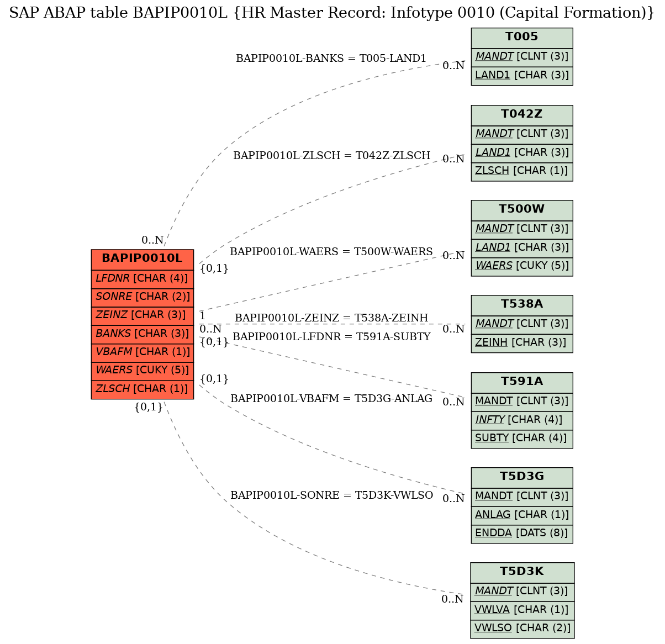Click the BAPIP0010L table header

pyautogui.click(x=142, y=259)
